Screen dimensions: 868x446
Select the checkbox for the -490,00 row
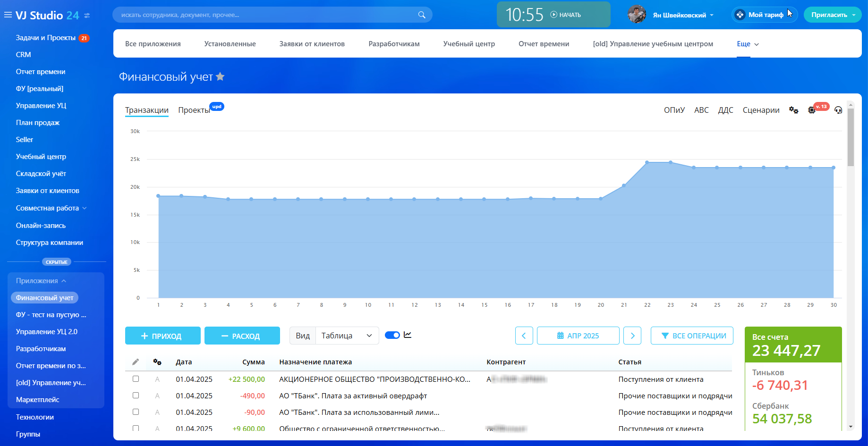[x=136, y=396]
